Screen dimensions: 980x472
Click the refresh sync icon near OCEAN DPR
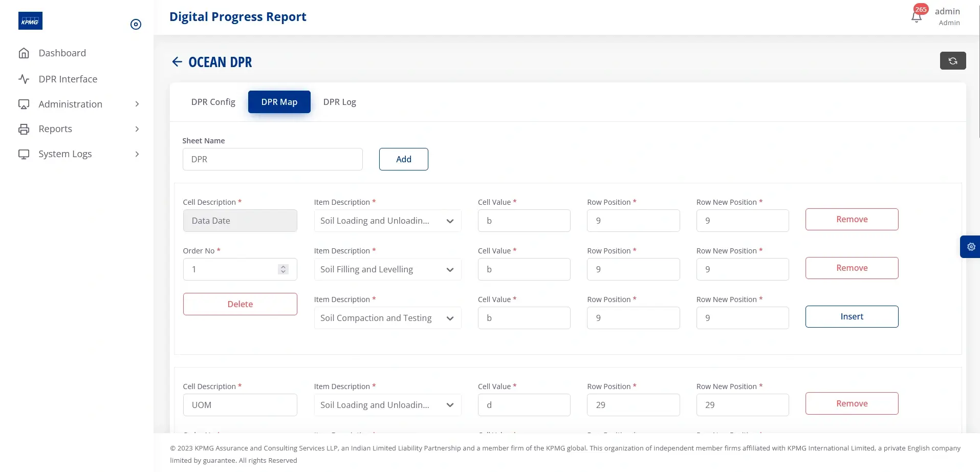point(952,60)
